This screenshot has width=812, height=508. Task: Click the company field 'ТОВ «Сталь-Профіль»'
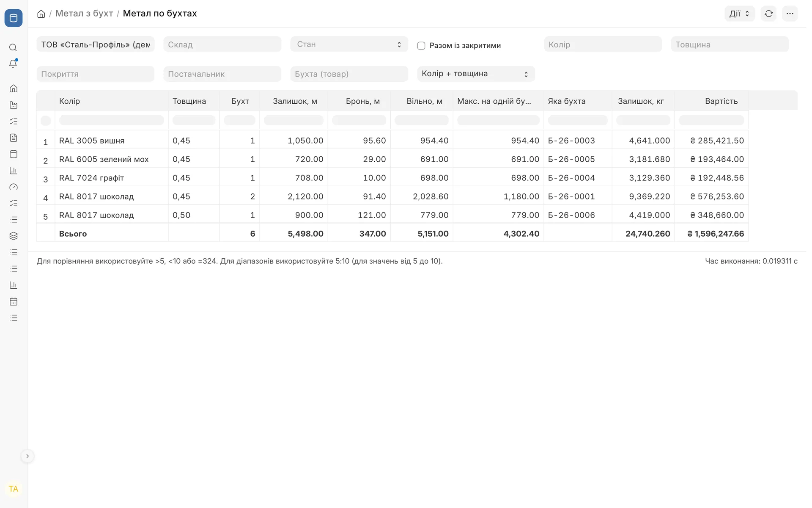[96, 44]
